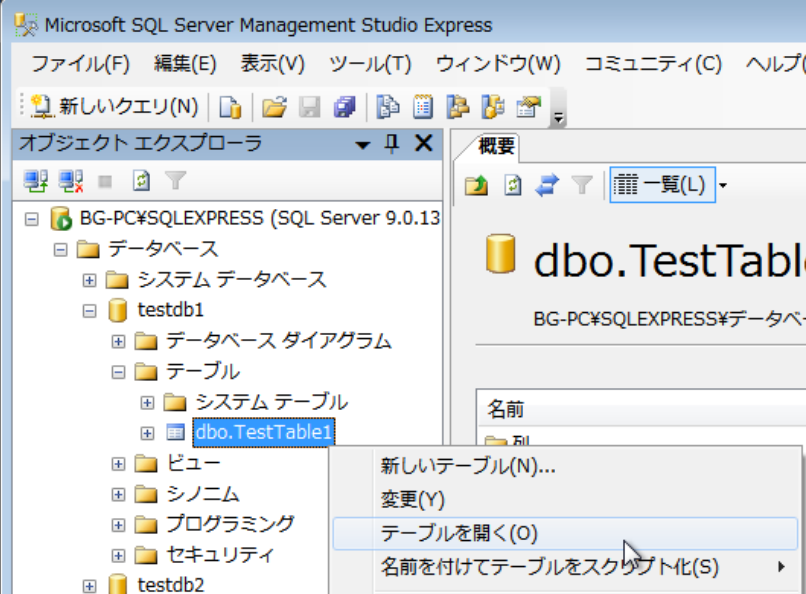Choose テーブルを開く(O) from context menu
Screen dimensions: 806x594
(565, 533)
